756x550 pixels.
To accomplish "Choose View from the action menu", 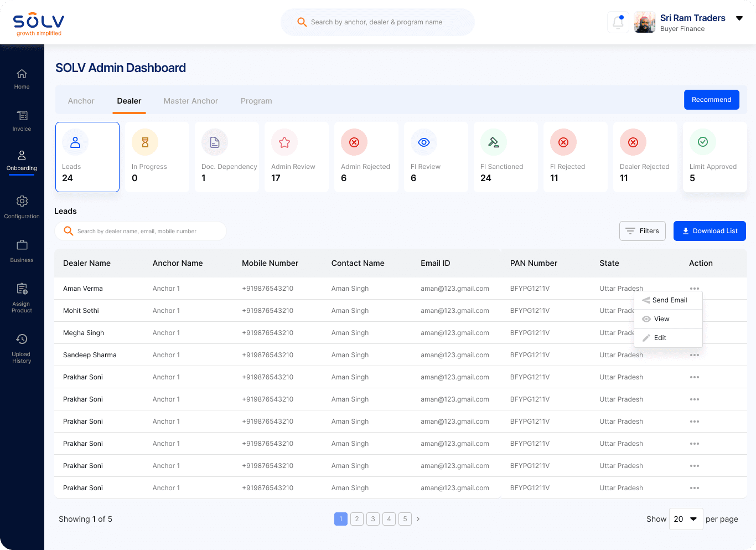I will [x=668, y=319].
